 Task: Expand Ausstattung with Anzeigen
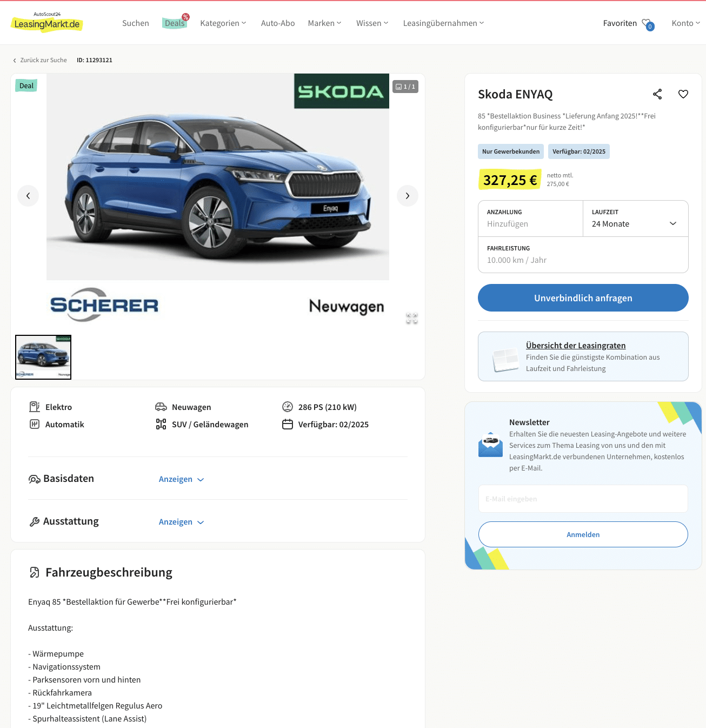coord(182,522)
